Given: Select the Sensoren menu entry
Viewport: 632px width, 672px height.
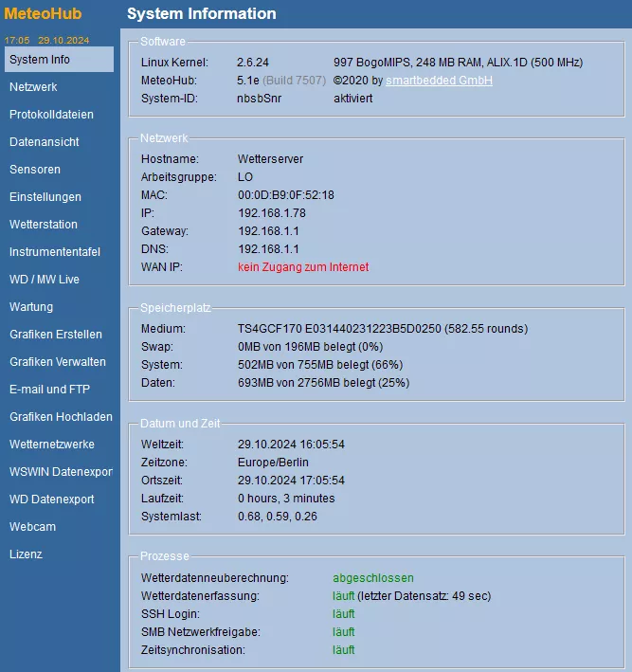Looking at the screenshot, I should [35, 170].
